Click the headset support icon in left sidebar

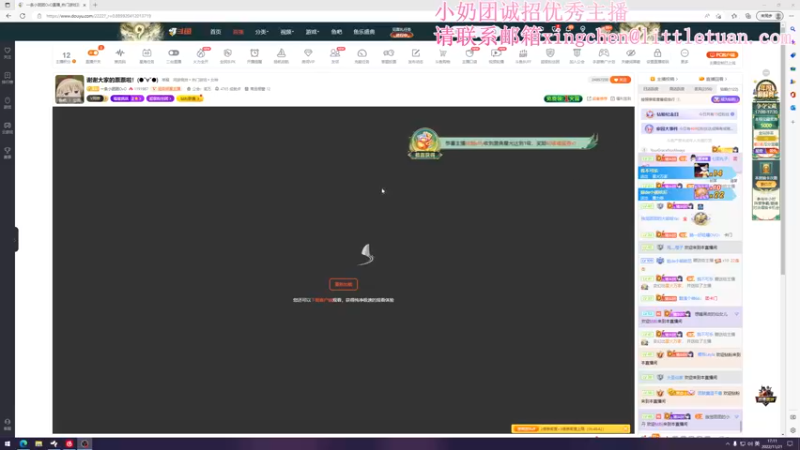click(8, 423)
